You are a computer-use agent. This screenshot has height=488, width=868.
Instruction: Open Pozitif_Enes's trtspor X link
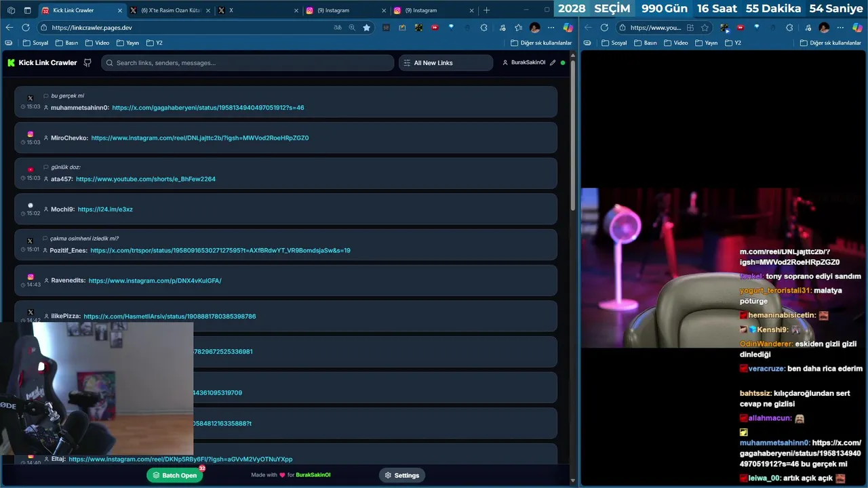pos(220,250)
